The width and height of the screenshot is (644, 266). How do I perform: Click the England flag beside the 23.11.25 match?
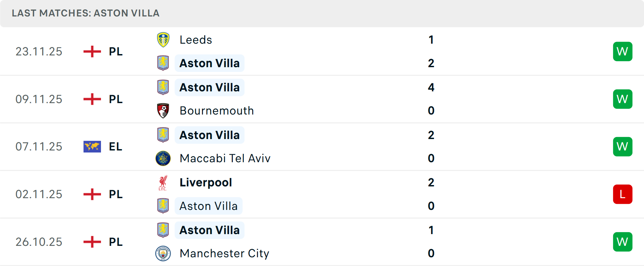point(92,51)
